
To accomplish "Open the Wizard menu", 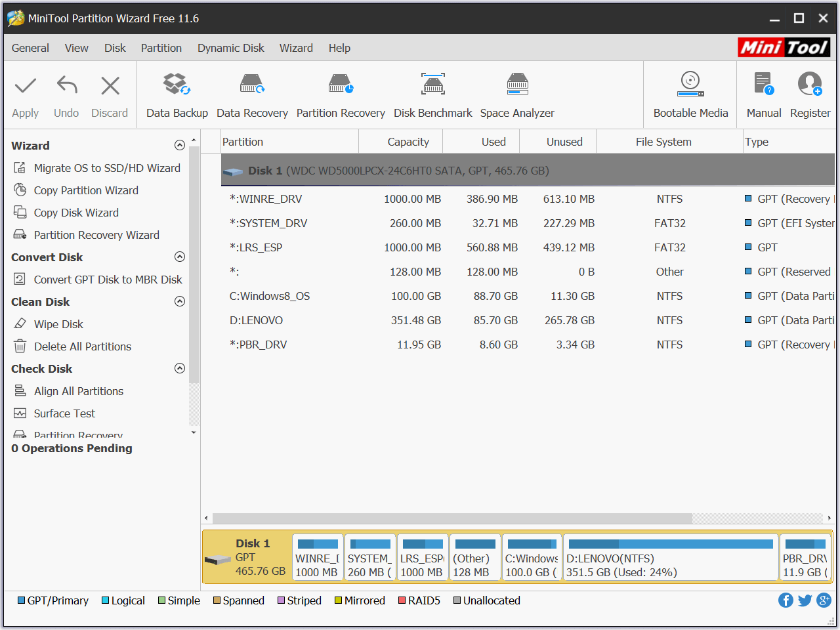I will coord(296,48).
